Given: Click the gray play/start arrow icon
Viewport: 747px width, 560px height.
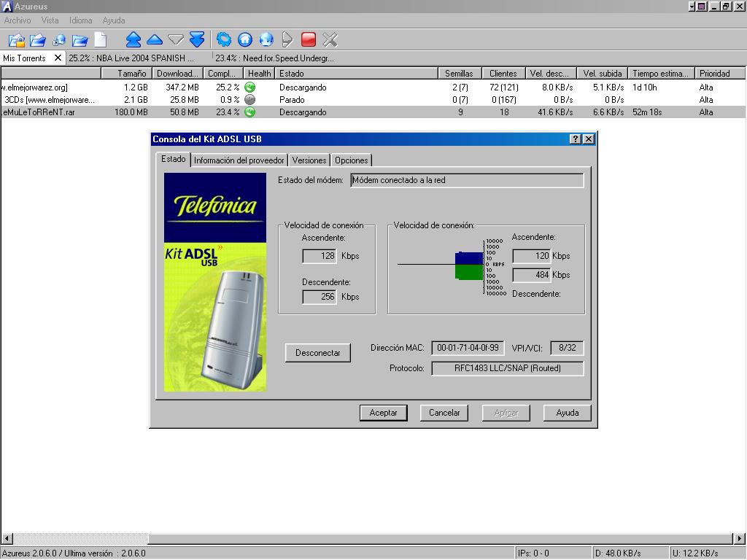Looking at the screenshot, I should (287, 39).
